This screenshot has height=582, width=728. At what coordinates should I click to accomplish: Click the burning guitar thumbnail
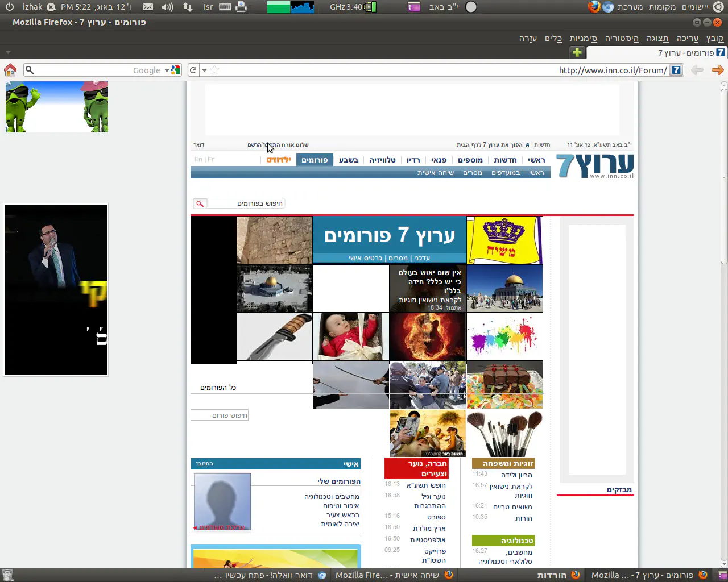428,336
